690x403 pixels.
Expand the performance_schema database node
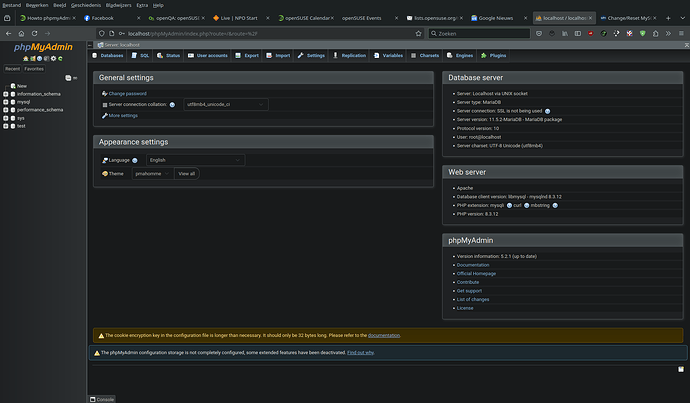(x=7, y=110)
